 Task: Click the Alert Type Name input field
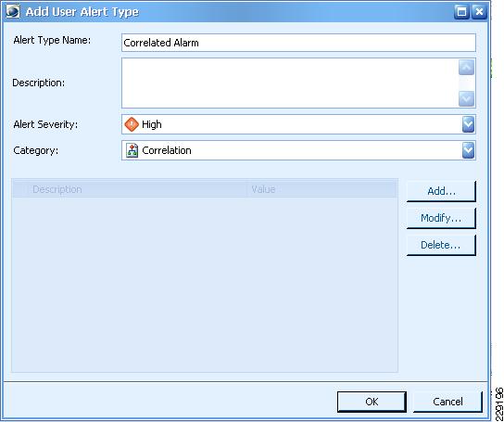click(x=298, y=43)
